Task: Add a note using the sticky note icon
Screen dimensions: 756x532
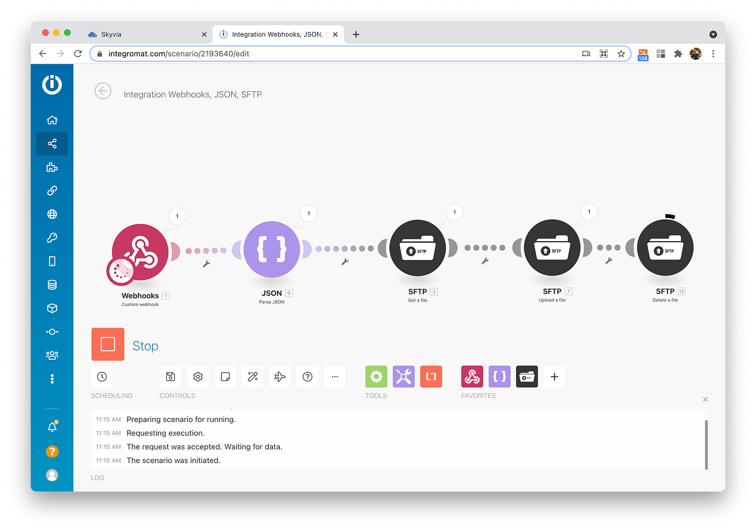Action: 225,377
